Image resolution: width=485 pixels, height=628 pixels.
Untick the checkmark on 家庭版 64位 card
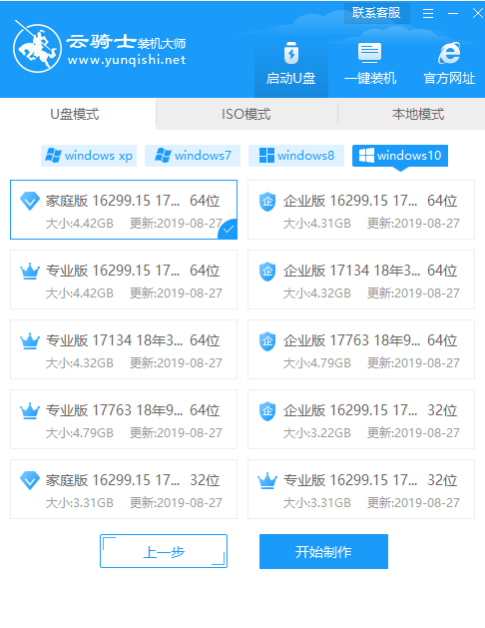click(x=229, y=230)
